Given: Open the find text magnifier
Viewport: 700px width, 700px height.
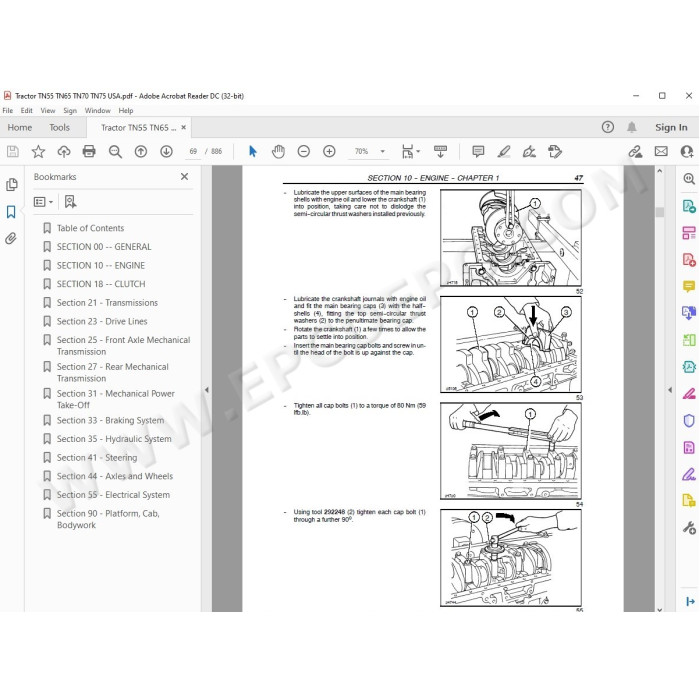Looking at the screenshot, I should click(115, 152).
